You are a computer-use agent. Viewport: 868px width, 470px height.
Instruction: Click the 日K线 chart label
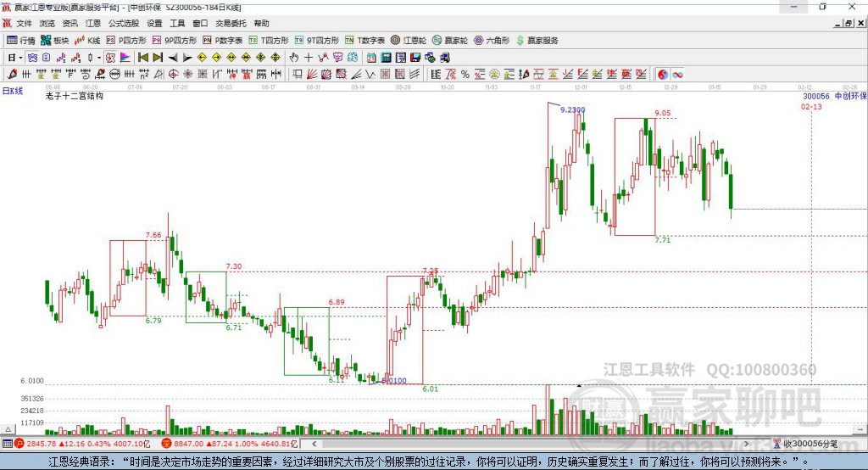13,91
